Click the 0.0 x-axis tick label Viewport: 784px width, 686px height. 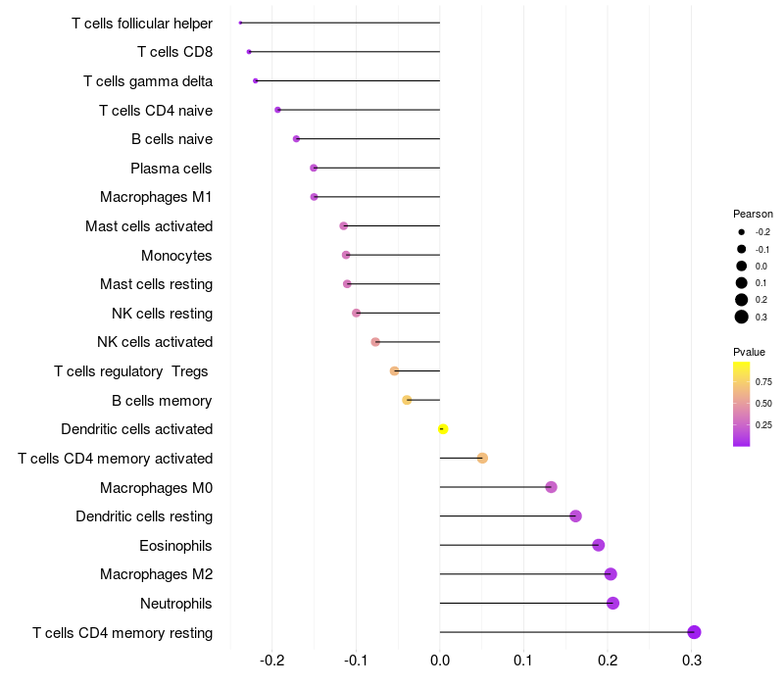click(x=440, y=661)
